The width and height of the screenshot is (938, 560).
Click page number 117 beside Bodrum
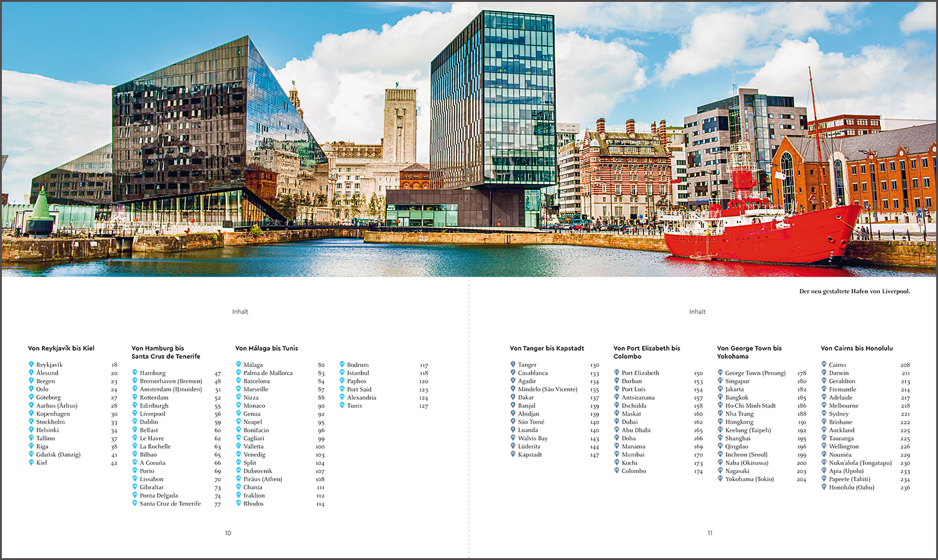point(424,365)
